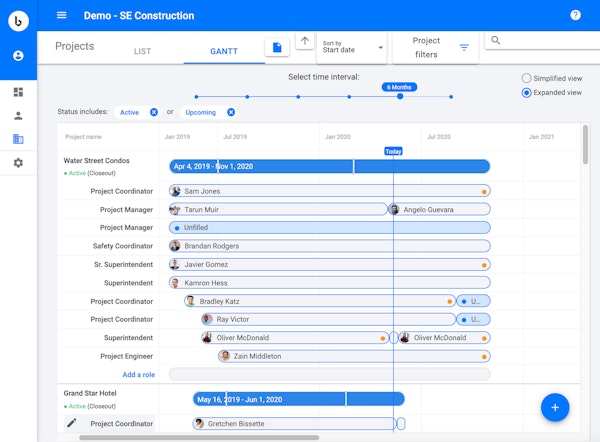Click the help question mark icon
600x442 pixels.
point(575,15)
